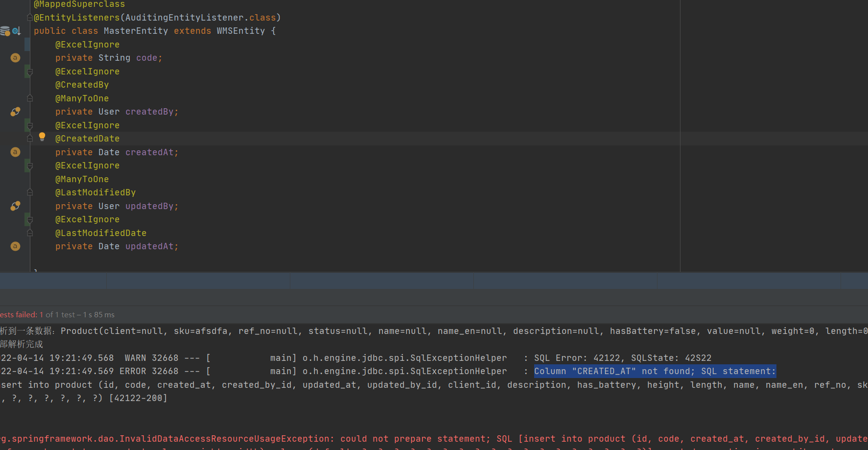Toggle fold marker beside @LastModifiedBy annotation

tap(30, 192)
